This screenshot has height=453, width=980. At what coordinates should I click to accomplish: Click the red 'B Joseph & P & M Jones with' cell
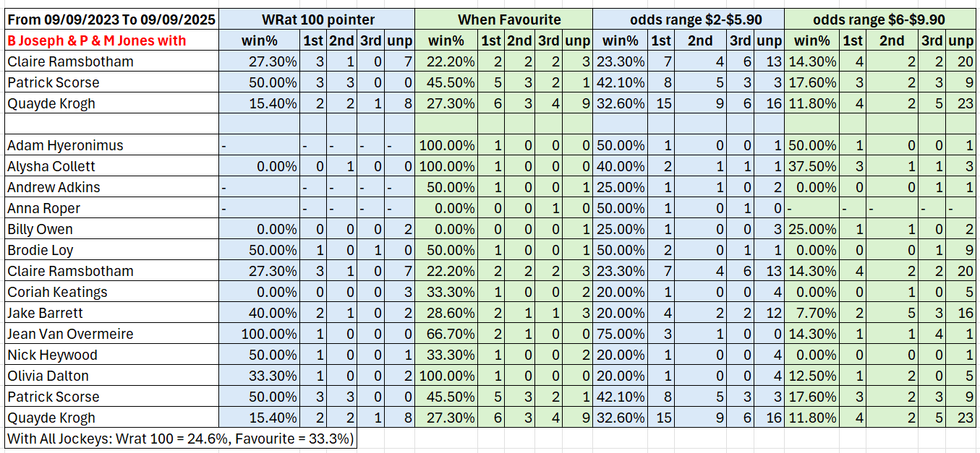coord(111,40)
